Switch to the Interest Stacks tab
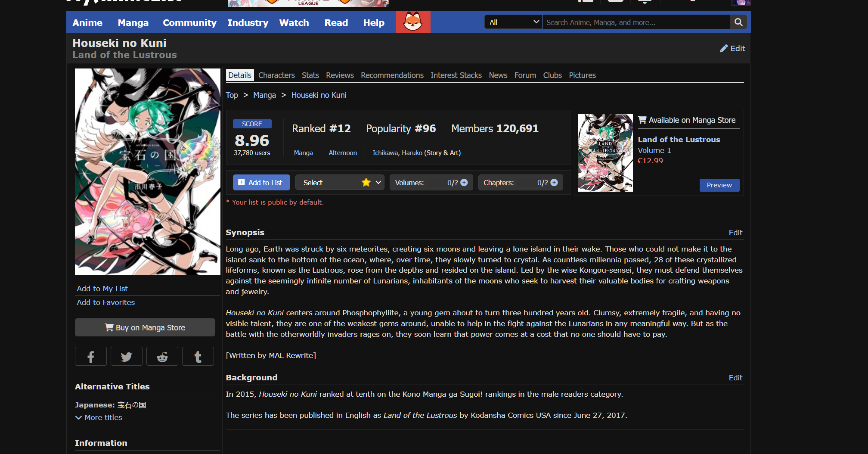Screen dimensions: 868x454 pos(456,75)
